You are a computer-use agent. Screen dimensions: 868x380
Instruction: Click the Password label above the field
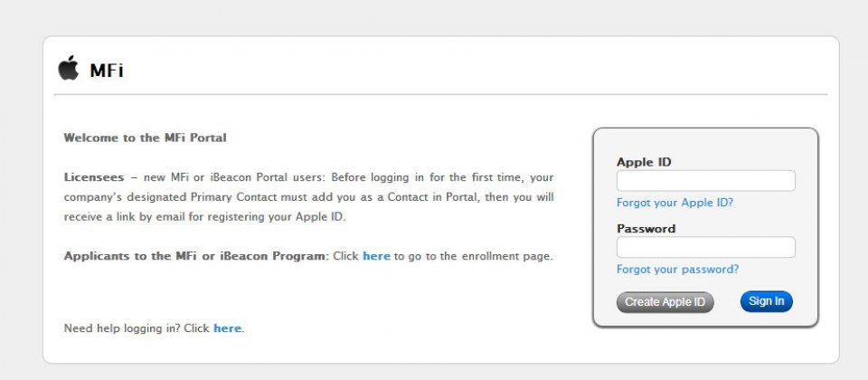(x=646, y=229)
